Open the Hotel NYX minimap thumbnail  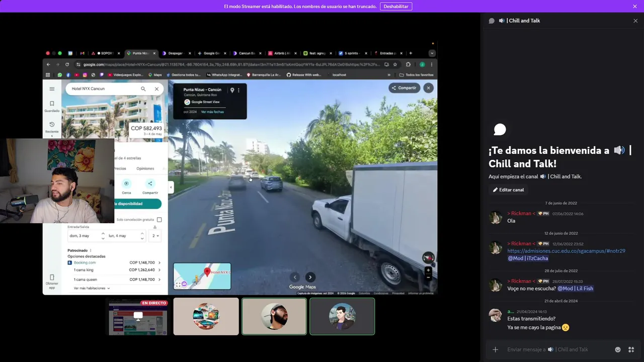click(x=202, y=276)
